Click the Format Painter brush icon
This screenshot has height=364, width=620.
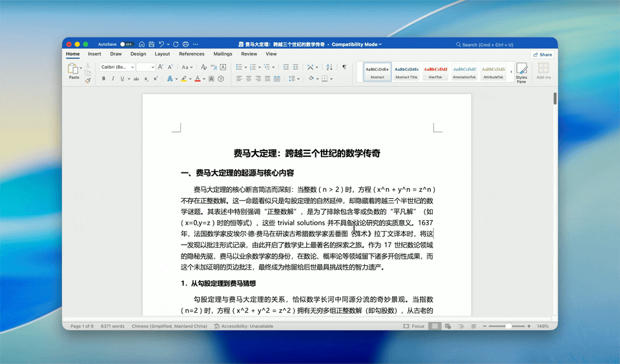pos(87,81)
